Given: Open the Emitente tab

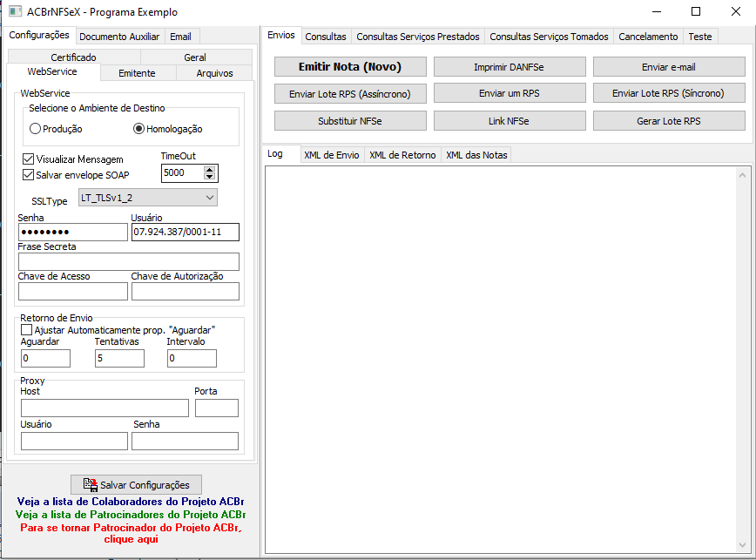Looking at the screenshot, I should point(137,73).
